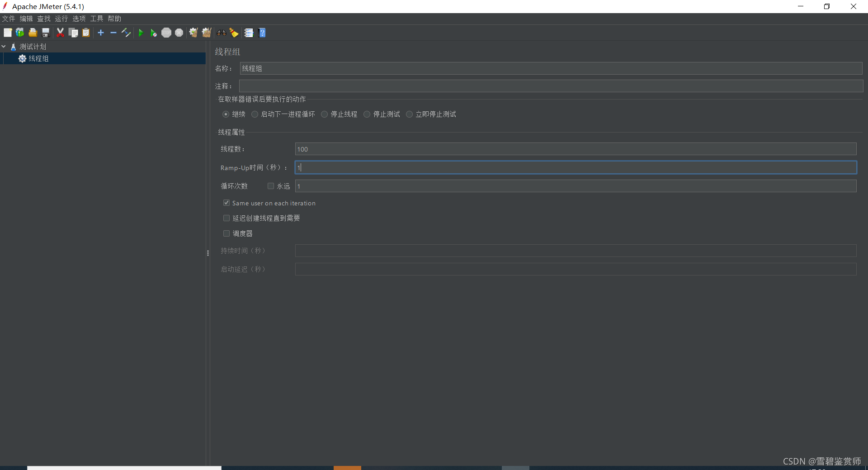Click the 循环次数 loop count field

click(576, 186)
